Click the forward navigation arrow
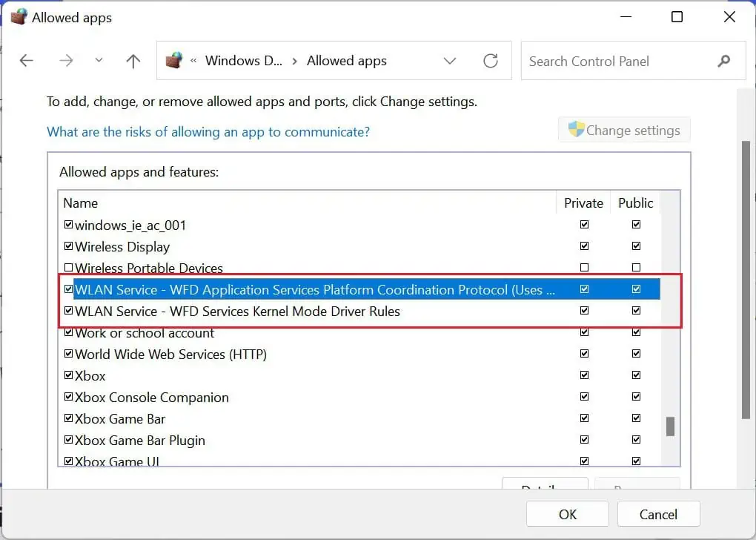Screen dimensions: 756x540 pos(66,61)
